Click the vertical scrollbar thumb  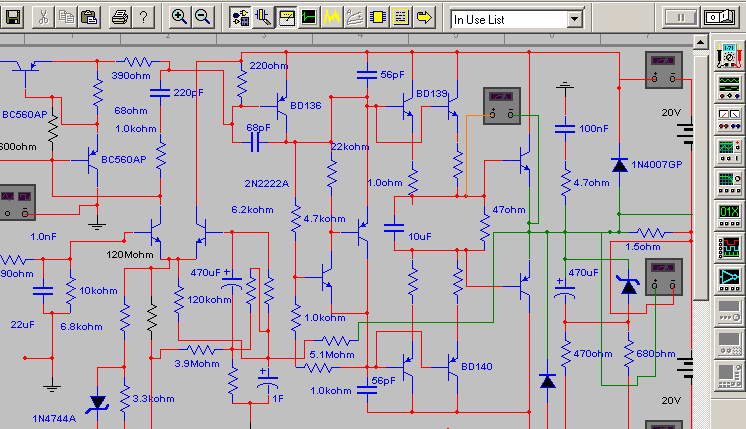tap(700, 178)
